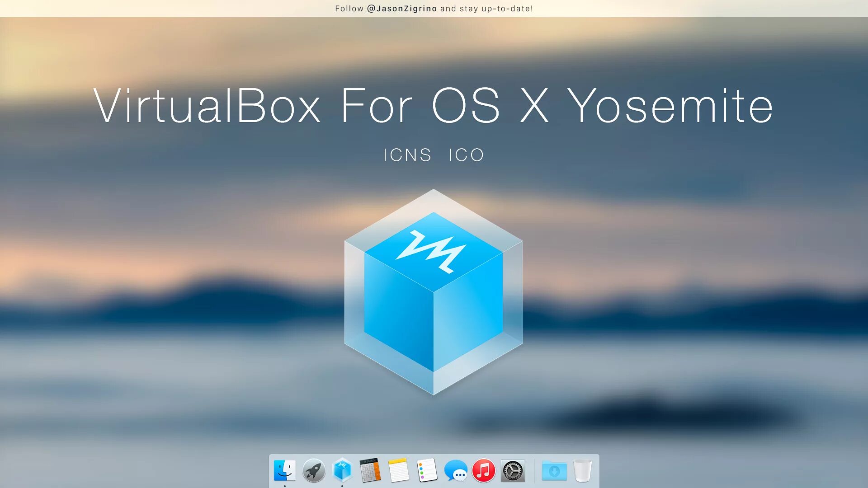Open the Downloads folder in dock

coord(554,471)
